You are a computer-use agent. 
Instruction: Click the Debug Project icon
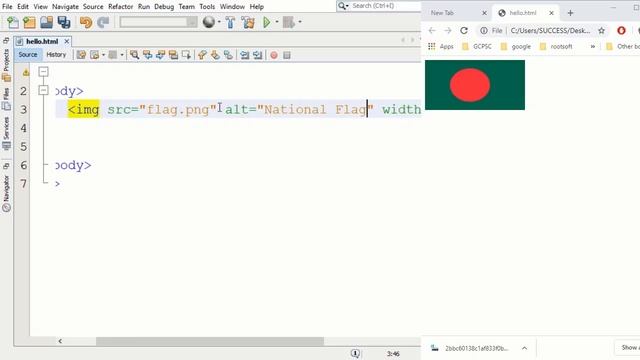click(289, 22)
